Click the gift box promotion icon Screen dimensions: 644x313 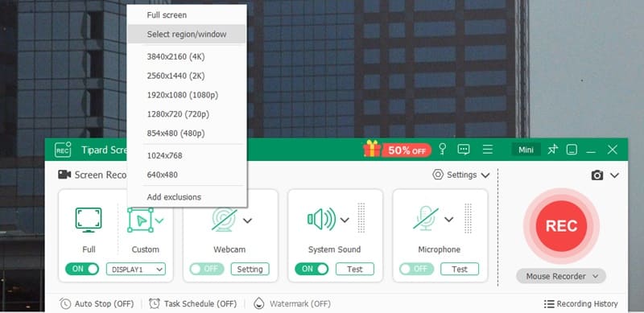click(x=372, y=149)
